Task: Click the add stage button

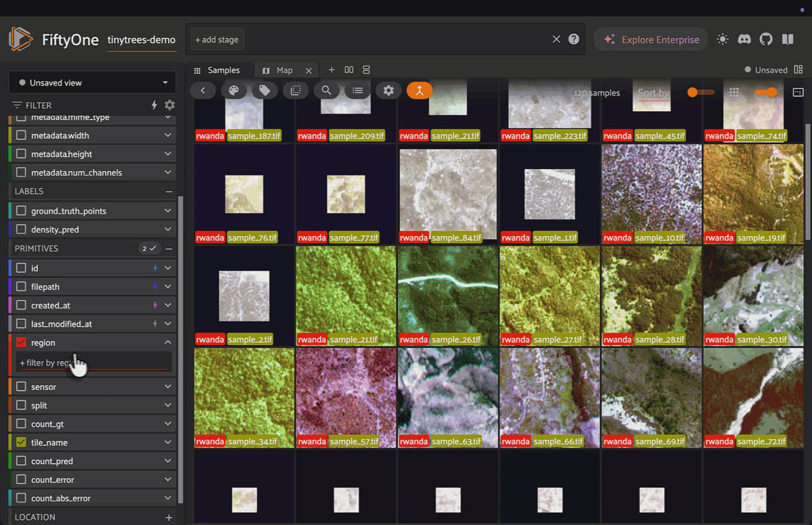Action: click(x=217, y=39)
